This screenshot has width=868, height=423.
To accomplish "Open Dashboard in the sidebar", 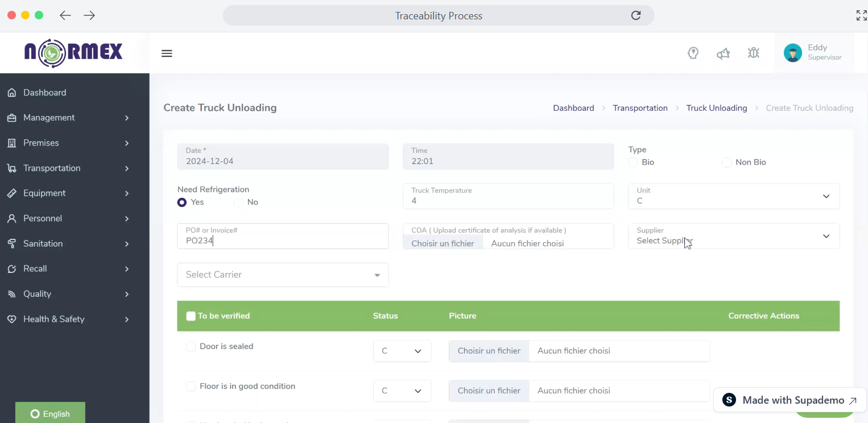I will pos(44,93).
